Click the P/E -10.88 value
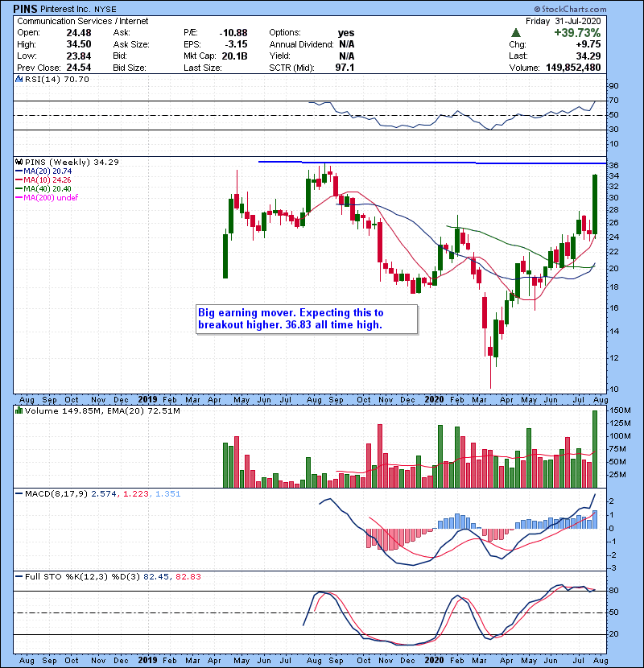The height and width of the screenshot is (668, 644). tap(233, 32)
